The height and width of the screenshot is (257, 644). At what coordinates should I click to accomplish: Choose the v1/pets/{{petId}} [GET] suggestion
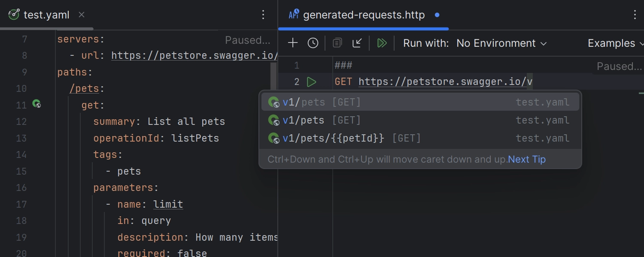coord(420,138)
